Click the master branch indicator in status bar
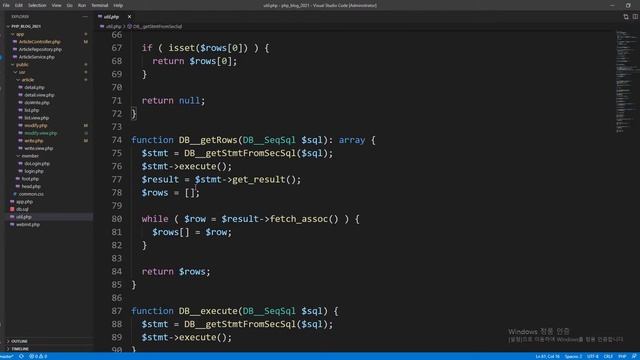The width and height of the screenshot is (640, 360). pos(7,356)
